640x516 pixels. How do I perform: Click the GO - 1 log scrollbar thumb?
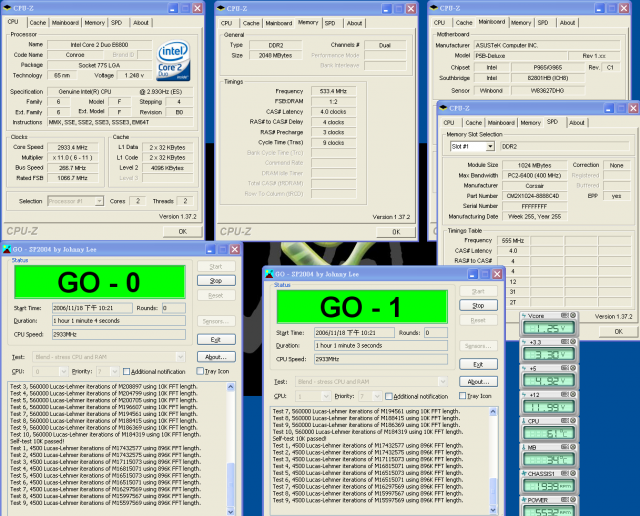[x=493, y=491]
